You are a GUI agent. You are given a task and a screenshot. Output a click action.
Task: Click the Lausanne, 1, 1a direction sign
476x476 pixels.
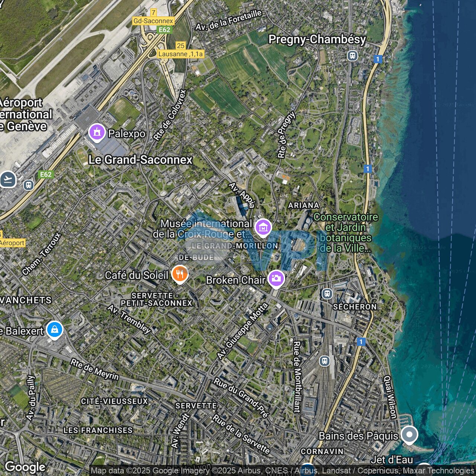pos(181,54)
